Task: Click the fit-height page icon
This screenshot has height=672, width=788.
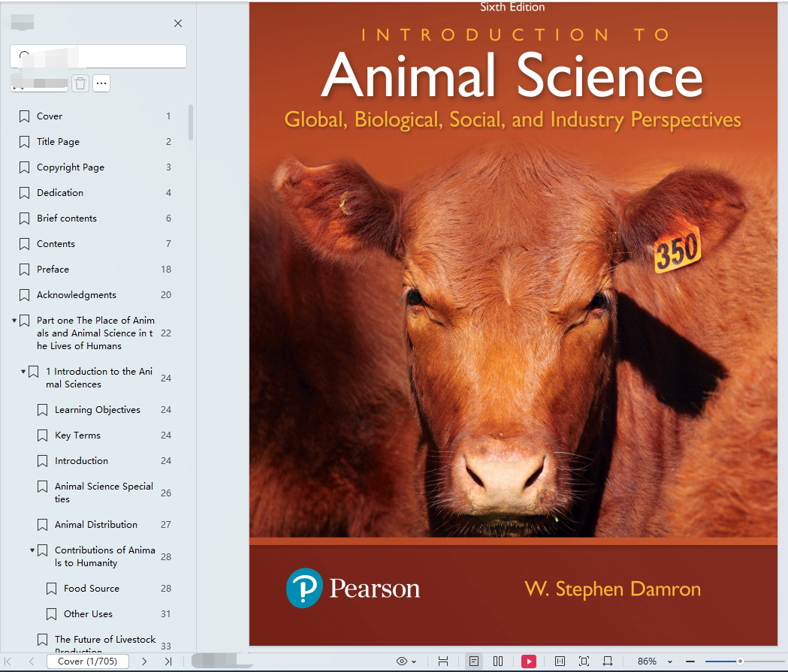Action: (x=442, y=661)
